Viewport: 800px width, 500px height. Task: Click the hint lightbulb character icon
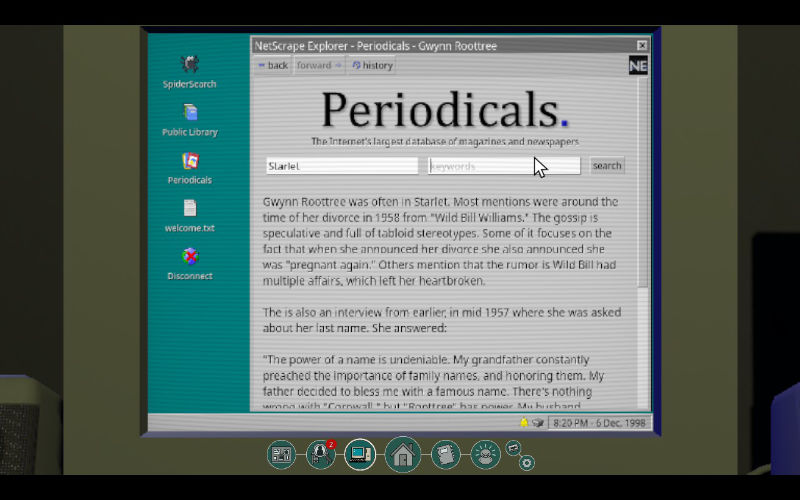pos(485,455)
